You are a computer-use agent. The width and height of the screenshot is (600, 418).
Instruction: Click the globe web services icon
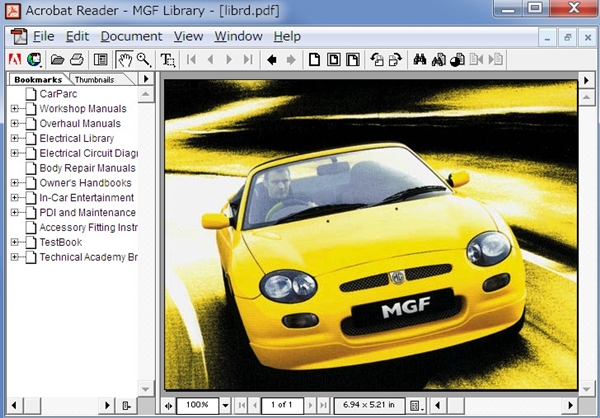pyautogui.click(x=34, y=60)
